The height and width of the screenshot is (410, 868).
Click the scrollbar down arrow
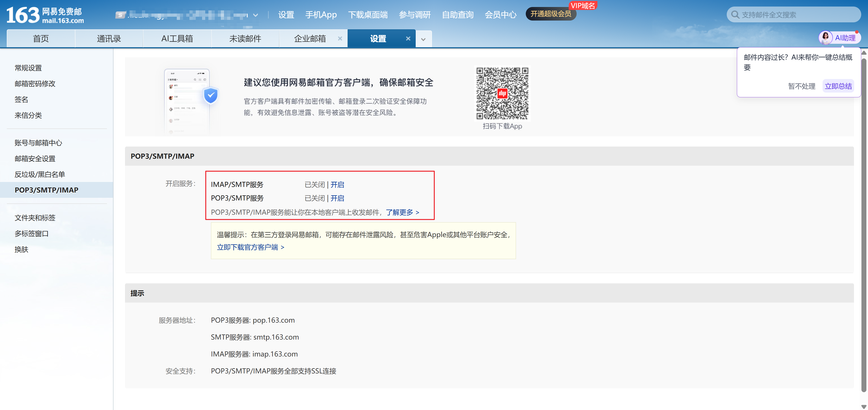864,407
